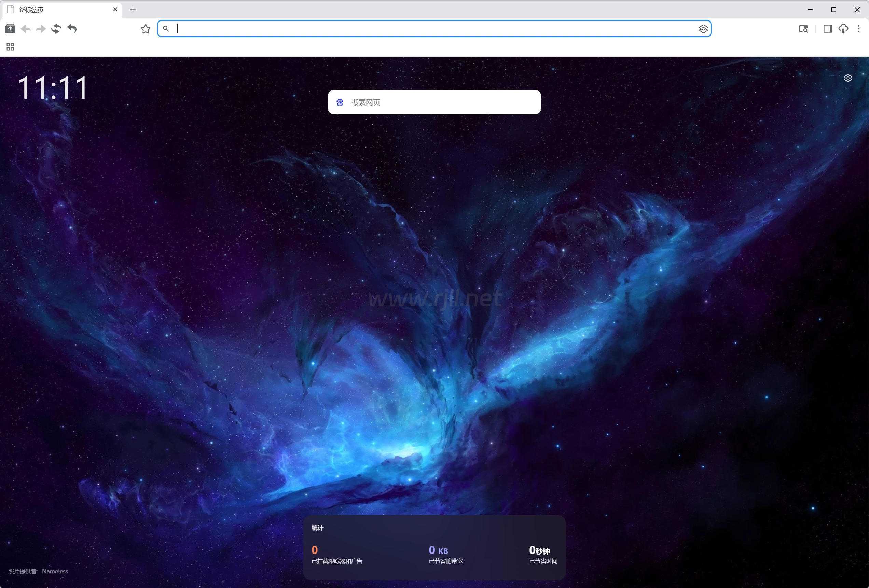Click the cloud download icon

(x=843, y=29)
